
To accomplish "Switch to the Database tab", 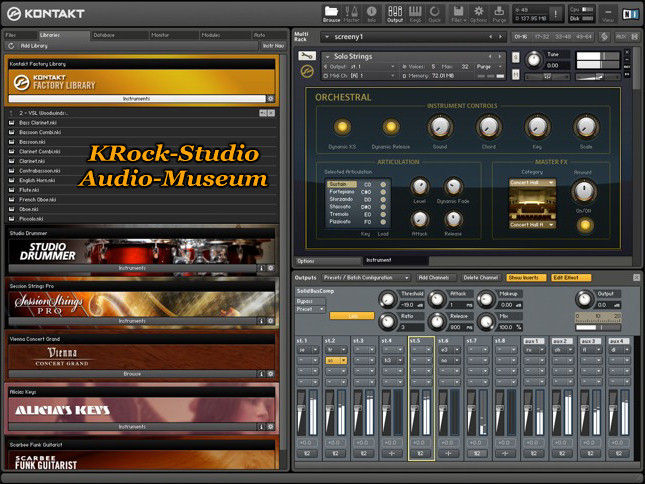I will point(119,35).
